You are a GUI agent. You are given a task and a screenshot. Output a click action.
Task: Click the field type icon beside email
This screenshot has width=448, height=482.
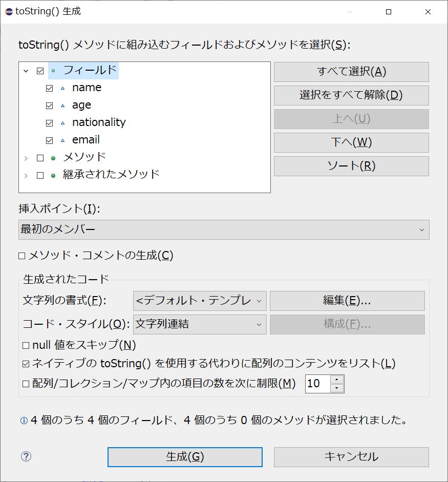coord(64,140)
